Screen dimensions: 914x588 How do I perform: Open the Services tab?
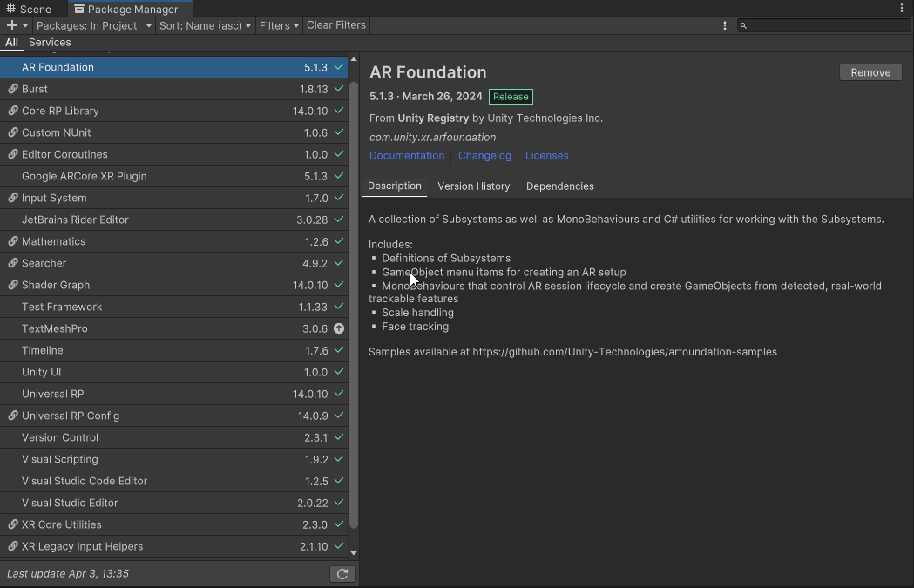point(50,42)
